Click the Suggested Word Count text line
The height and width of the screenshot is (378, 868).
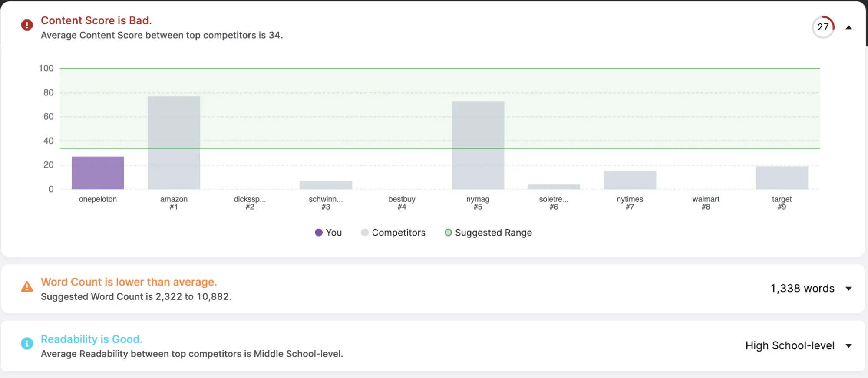click(x=136, y=297)
